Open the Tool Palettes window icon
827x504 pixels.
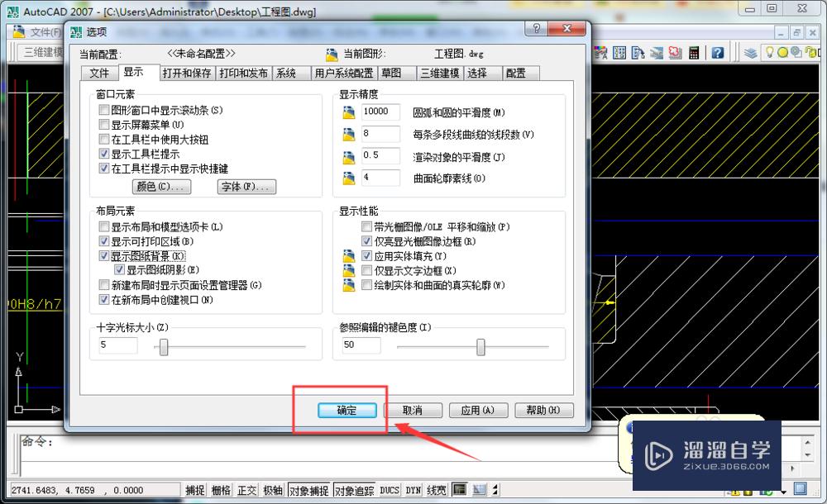click(x=638, y=52)
